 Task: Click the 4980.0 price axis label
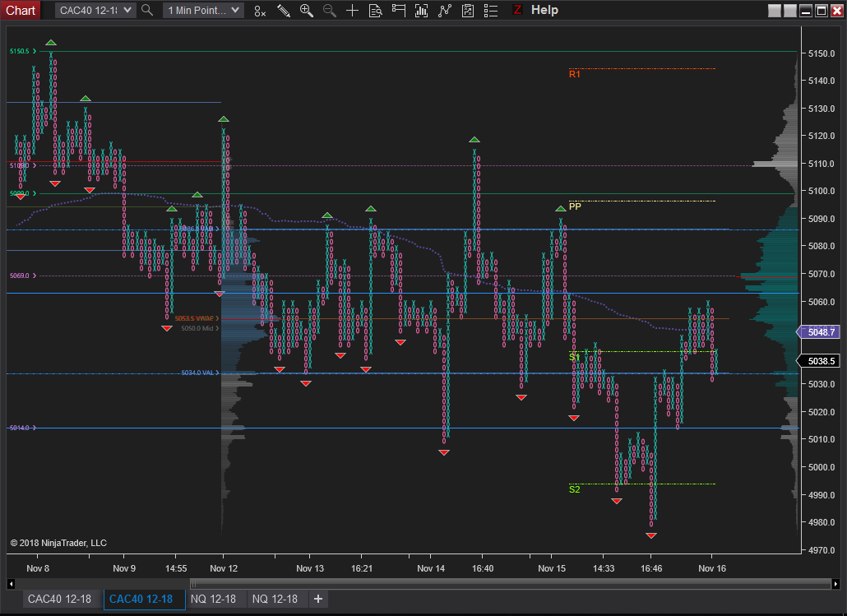(822, 522)
